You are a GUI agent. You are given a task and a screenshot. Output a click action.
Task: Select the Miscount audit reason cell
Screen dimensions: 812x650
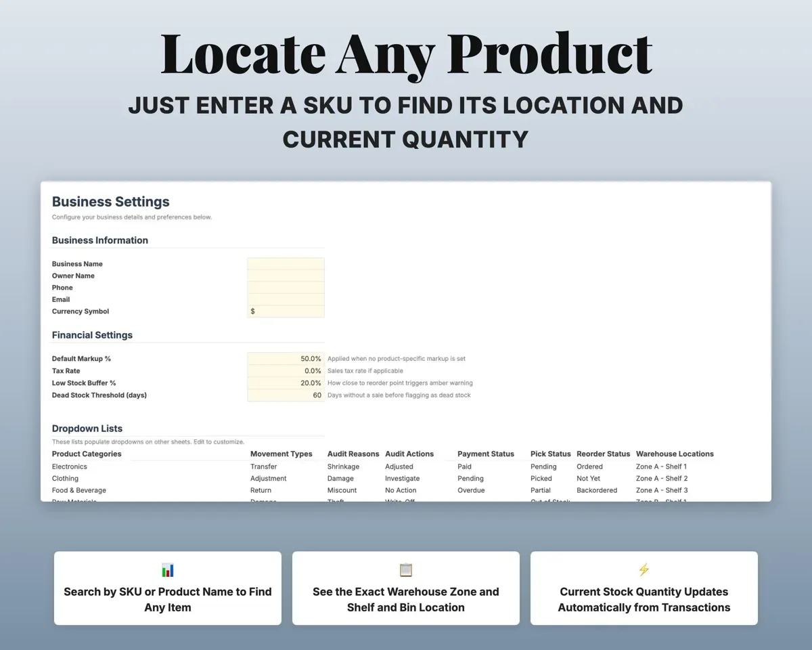coord(342,490)
